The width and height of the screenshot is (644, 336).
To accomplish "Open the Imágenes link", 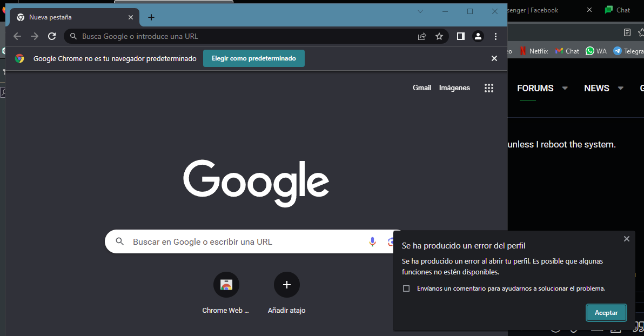I will tap(454, 88).
